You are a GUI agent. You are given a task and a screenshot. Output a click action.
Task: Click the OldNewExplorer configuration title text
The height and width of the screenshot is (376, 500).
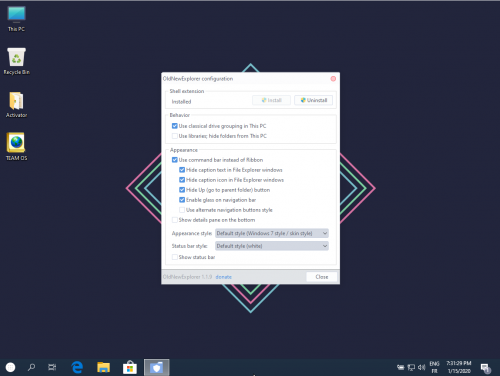tap(198, 79)
